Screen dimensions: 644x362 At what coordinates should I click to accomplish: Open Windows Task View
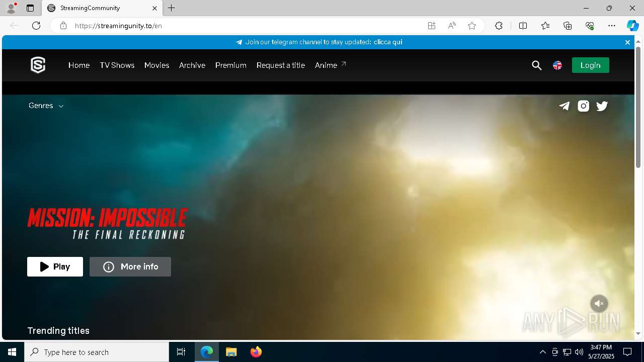coord(181,352)
